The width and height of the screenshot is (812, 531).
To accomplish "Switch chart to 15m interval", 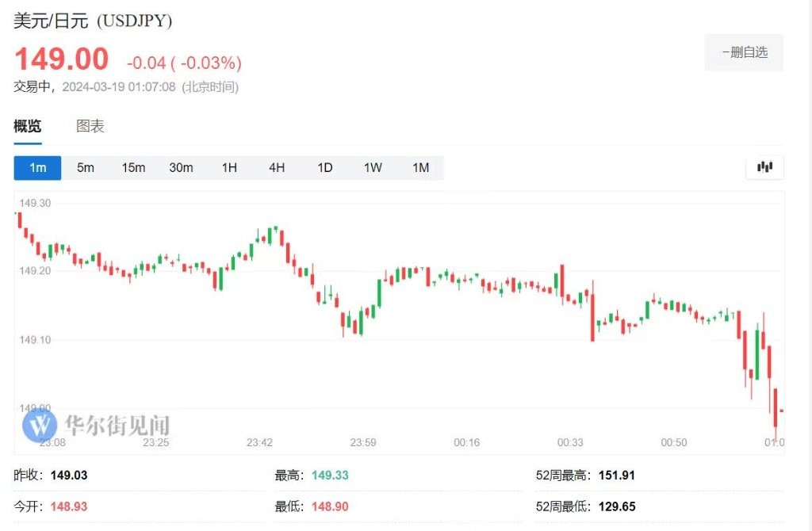I will [133, 167].
